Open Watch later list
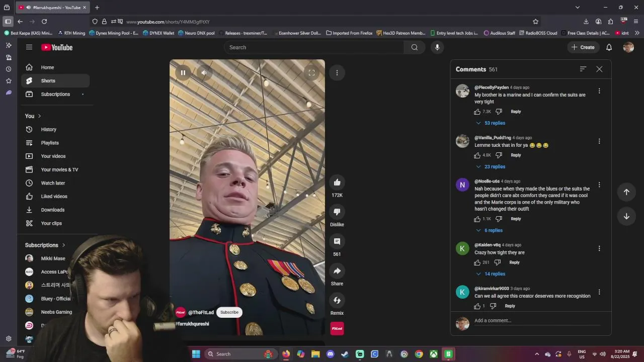644x362 pixels. pyautogui.click(x=55, y=183)
